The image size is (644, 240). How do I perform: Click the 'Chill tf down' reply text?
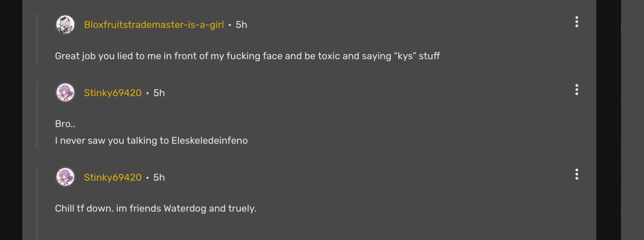pyautogui.click(x=155, y=208)
